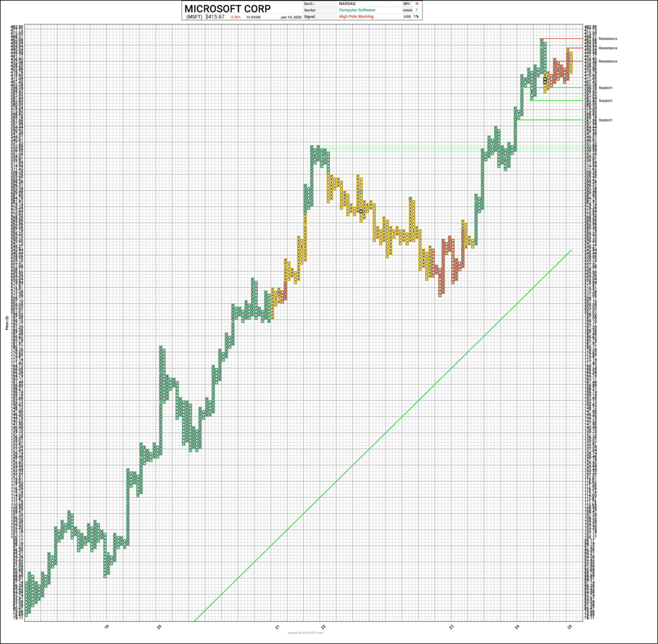Click the USD 1% scale setting
The width and height of the screenshot is (658, 644).
(x=412, y=17)
